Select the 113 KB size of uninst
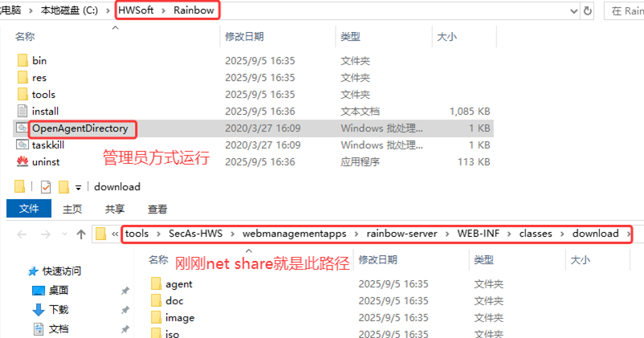 pos(474,162)
